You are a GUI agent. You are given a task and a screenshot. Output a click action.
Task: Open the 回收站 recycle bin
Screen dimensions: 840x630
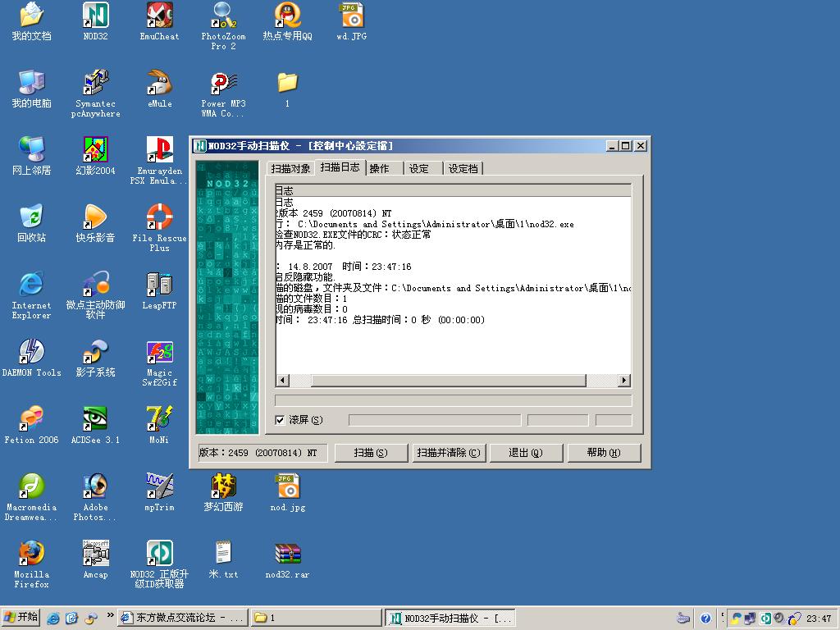32,223
